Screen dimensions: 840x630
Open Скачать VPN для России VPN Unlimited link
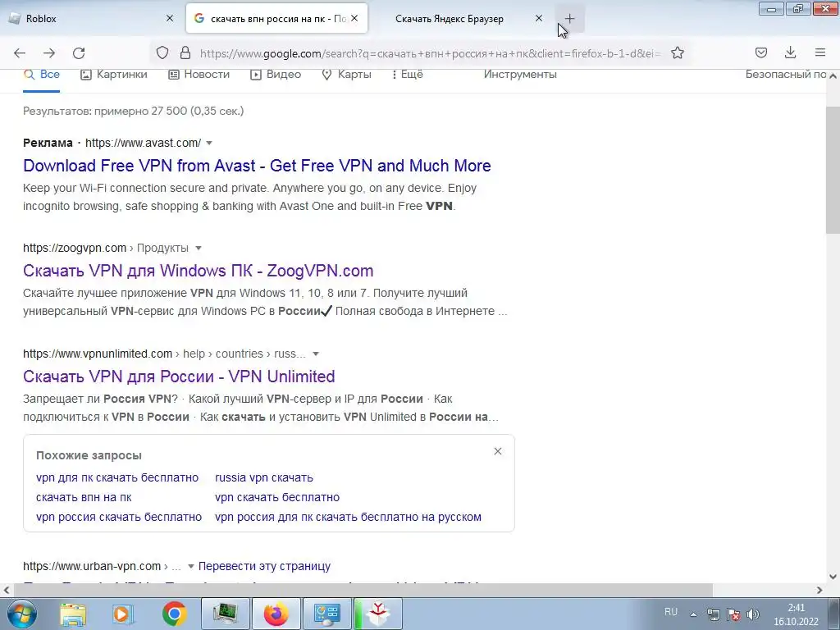(179, 377)
